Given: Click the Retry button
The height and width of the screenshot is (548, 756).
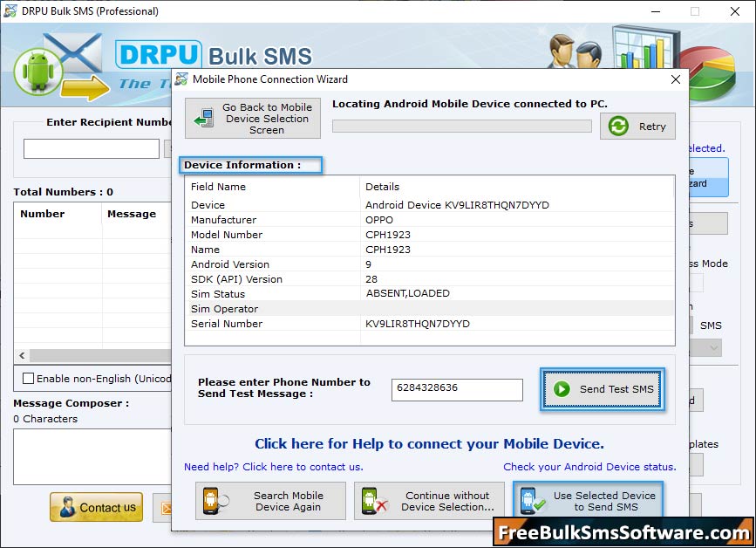Looking at the screenshot, I should pos(637,127).
